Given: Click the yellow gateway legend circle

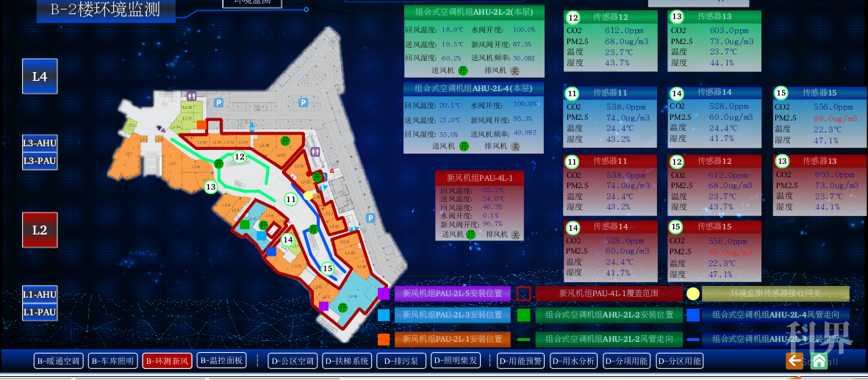Looking at the screenshot, I should (x=693, y=293).
